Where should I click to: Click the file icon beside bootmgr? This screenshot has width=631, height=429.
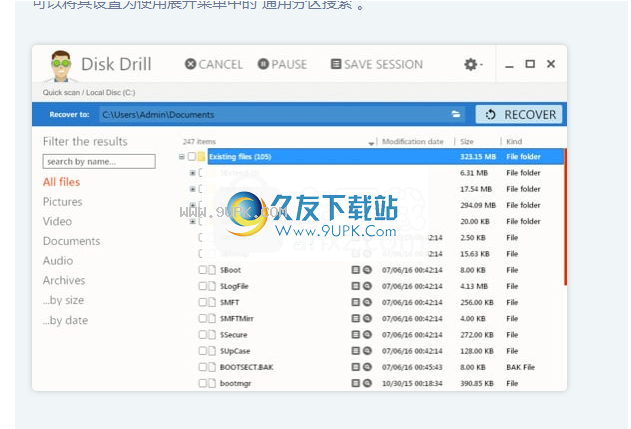(x=212, y=383)
